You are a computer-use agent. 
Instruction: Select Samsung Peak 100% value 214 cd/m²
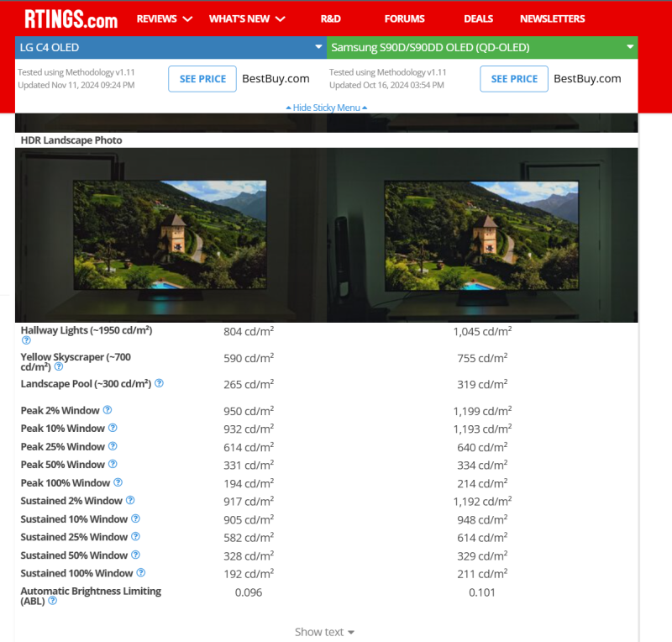[482, 483]
